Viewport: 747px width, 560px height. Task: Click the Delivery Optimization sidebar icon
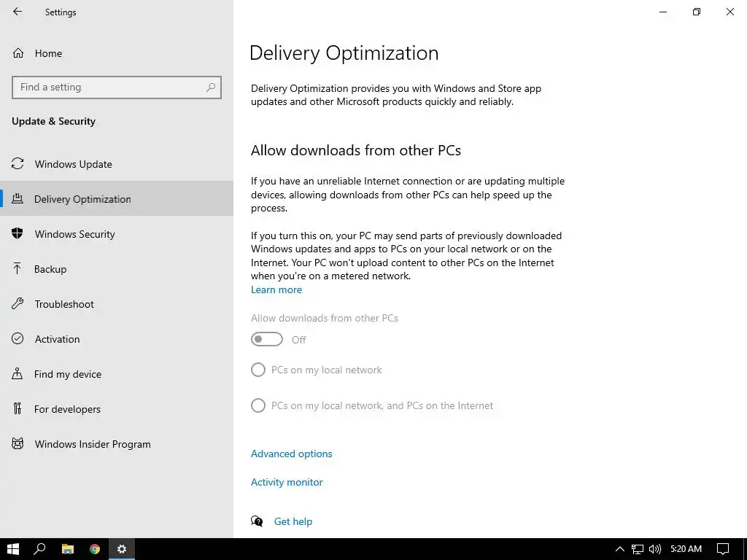tap(18, 198)
